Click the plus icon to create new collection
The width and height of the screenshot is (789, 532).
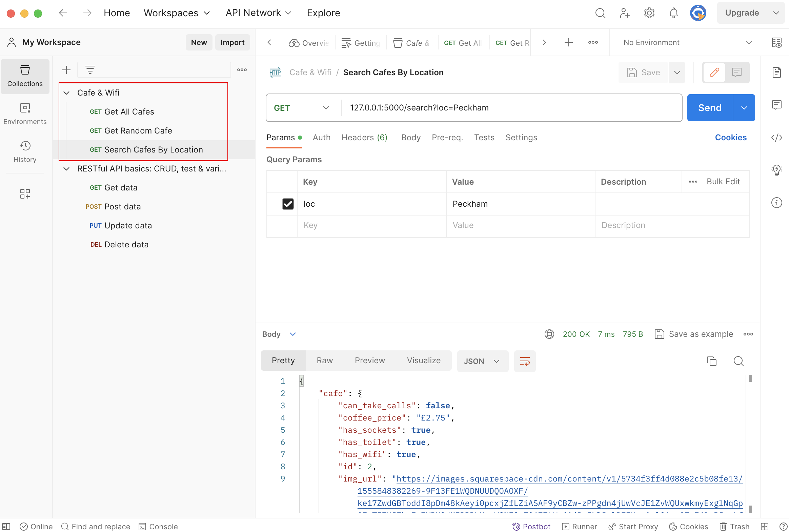66,70
